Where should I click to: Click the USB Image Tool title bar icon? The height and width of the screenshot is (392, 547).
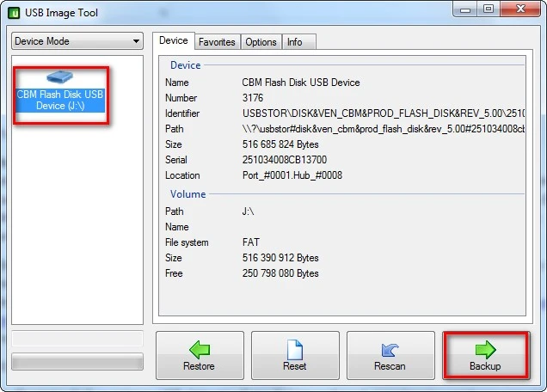(x=14, y=13)
